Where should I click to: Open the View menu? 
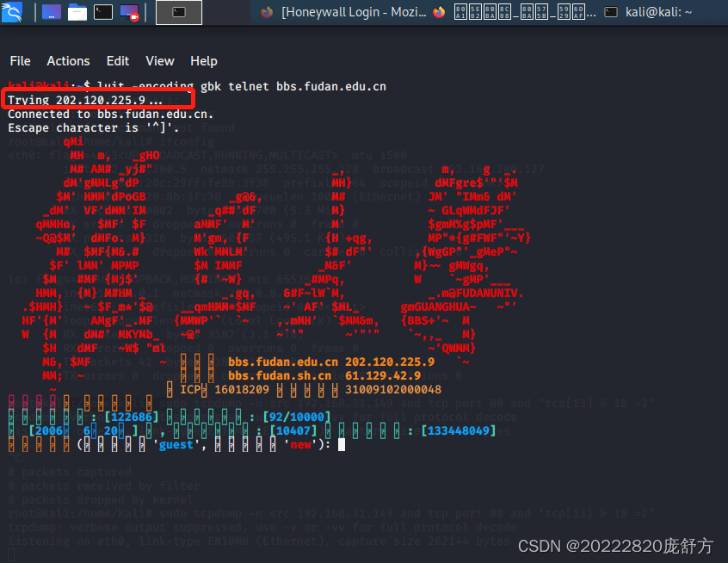click(x=160, y=61)
